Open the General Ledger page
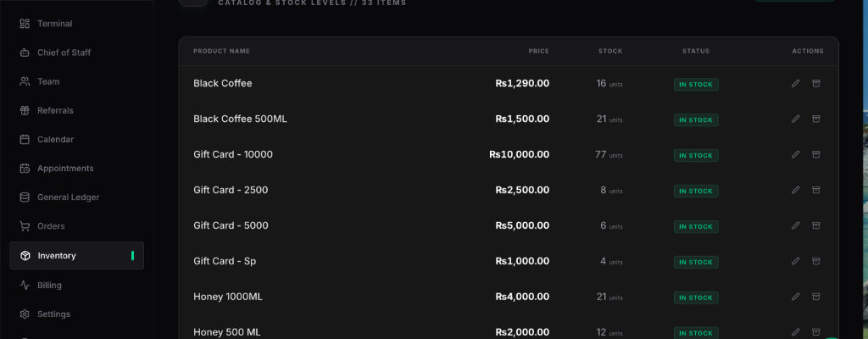This screenshot has height=339, width=868. 68,197
